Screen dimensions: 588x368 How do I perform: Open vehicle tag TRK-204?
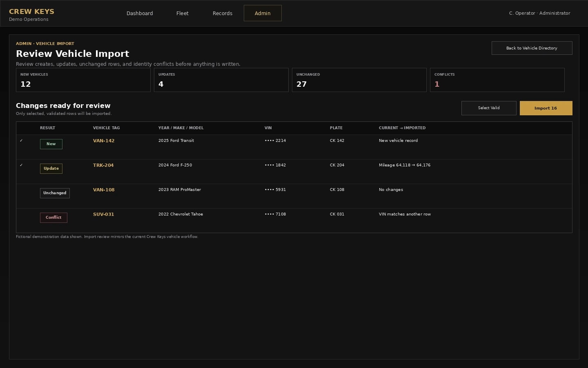point(103,165)
